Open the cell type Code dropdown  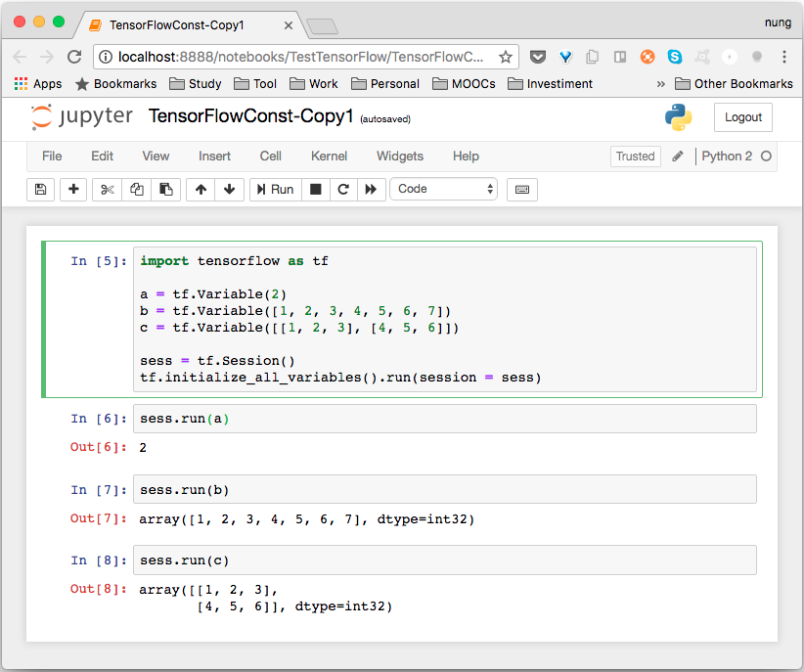click(x=443, y=189)
